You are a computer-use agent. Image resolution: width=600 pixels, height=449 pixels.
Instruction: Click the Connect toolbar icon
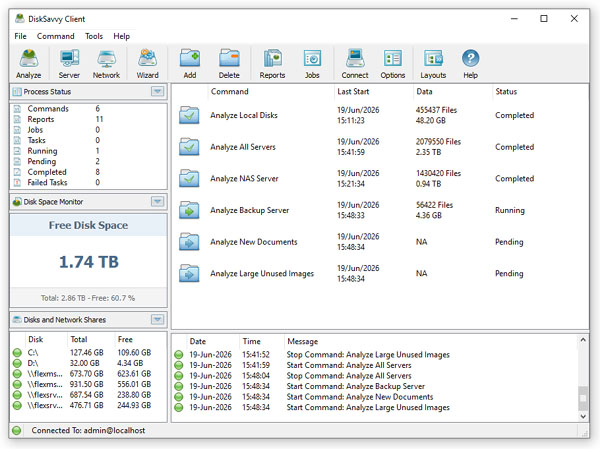355,64
